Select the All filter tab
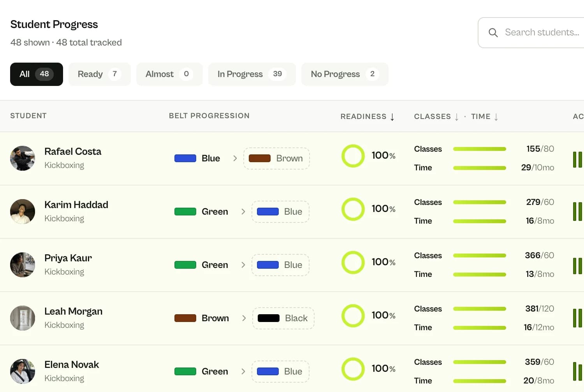The height and width of the screenshot is (392, 584). (x=37, y=74)
